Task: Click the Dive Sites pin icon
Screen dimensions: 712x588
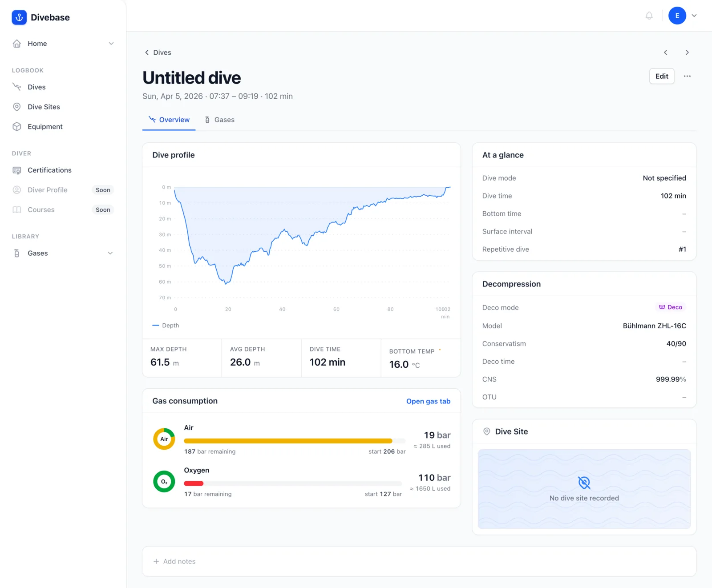Action: [x=17, y=107]
